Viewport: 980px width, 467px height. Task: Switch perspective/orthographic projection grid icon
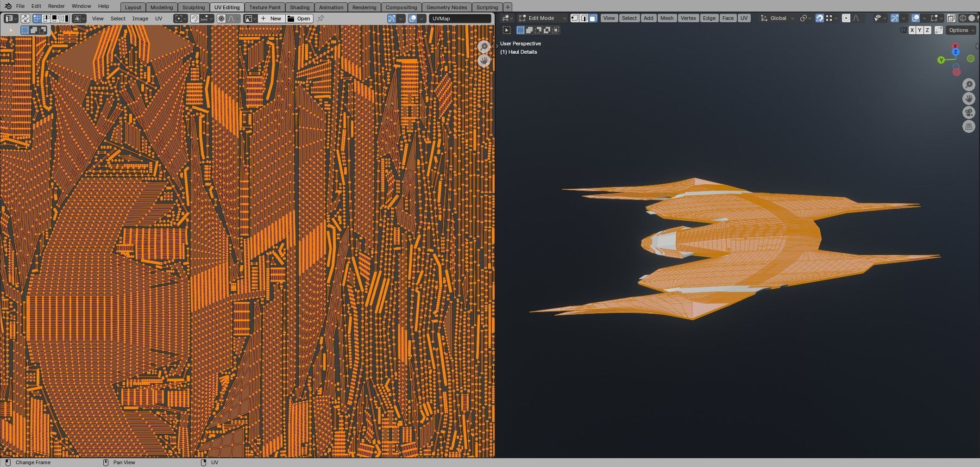click(x=969, y=126)
